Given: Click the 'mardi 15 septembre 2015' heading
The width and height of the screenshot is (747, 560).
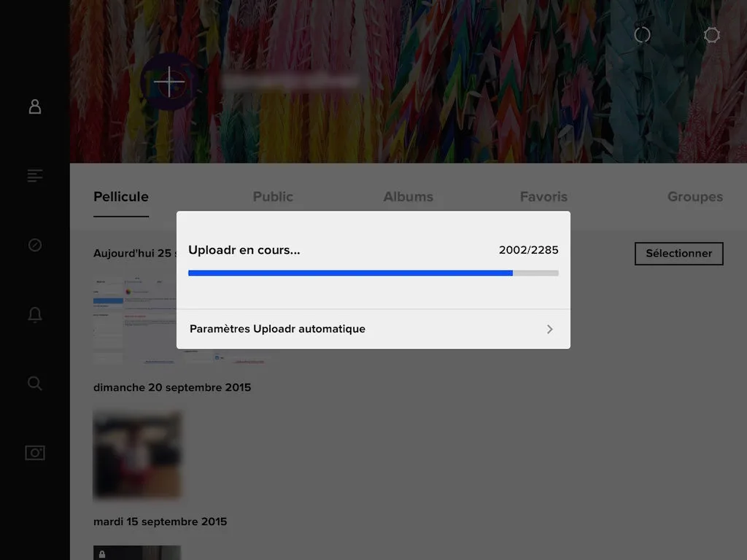Looking at the screenshot, I should coord(160,522).
